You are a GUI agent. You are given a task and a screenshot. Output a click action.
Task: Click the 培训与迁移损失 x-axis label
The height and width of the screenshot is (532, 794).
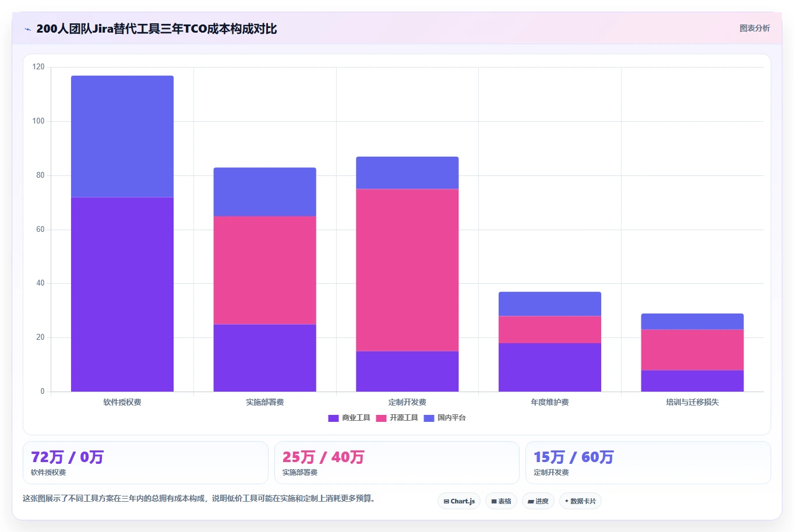click(692, 402)
